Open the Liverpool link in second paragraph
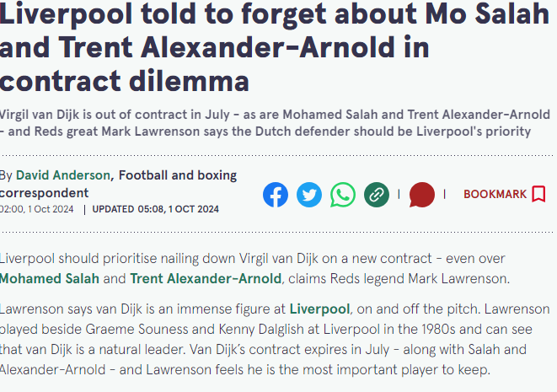 pos(319,309)
